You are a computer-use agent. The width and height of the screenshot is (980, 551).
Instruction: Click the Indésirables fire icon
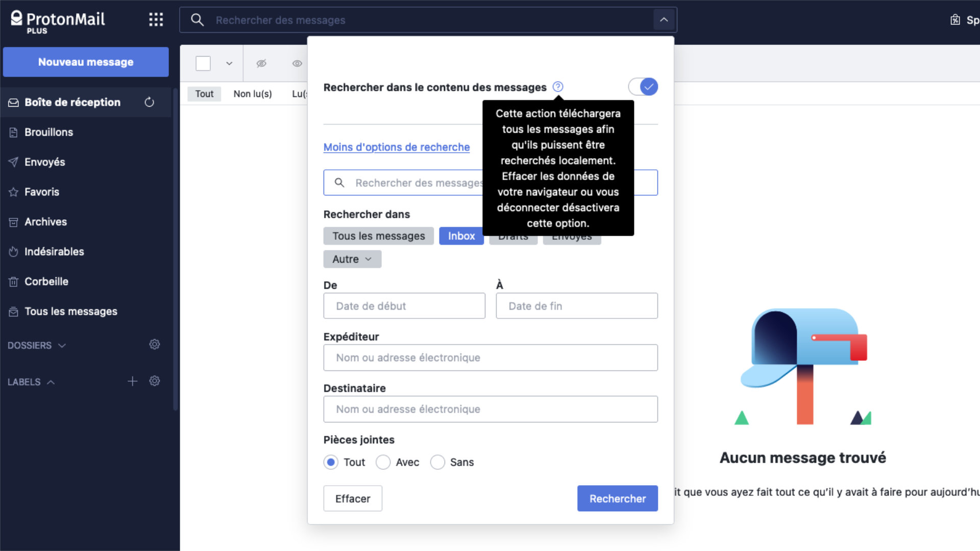13,252
